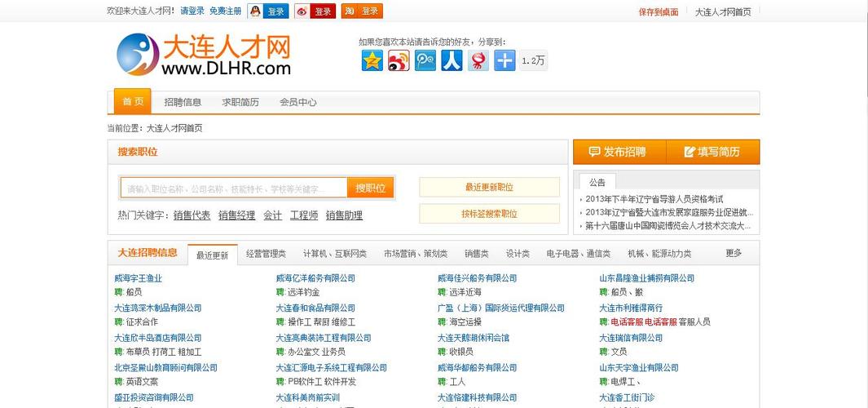The height and width of the screenshot is (408, 868).
Task: Open more share options via plus icon
Action: (x=504, y=60)
